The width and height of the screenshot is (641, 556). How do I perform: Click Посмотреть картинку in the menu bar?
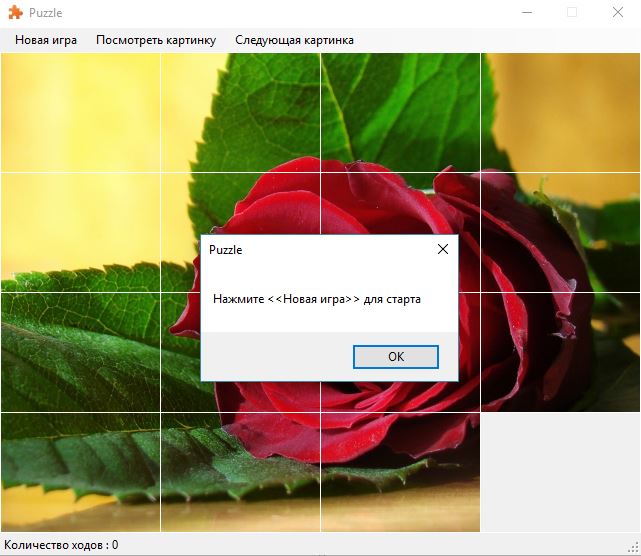tap(155, 40)
